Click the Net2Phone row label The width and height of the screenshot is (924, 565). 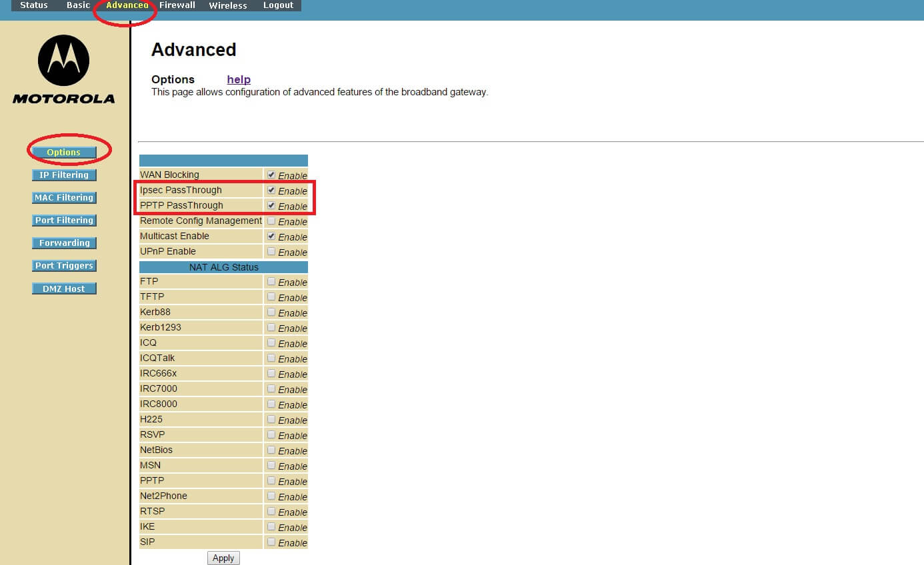163,496
